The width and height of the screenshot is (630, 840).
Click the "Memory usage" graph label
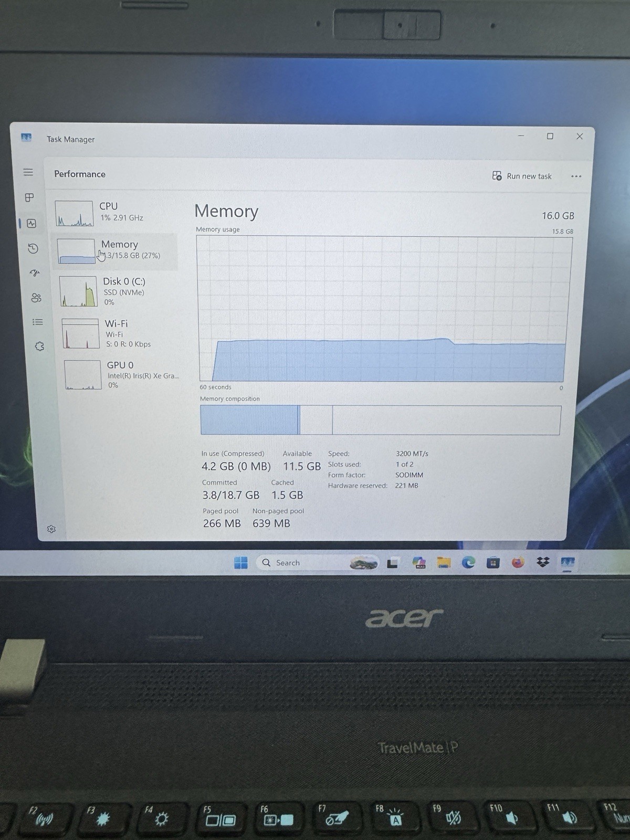pyautogui.click(x=218, y=229)
